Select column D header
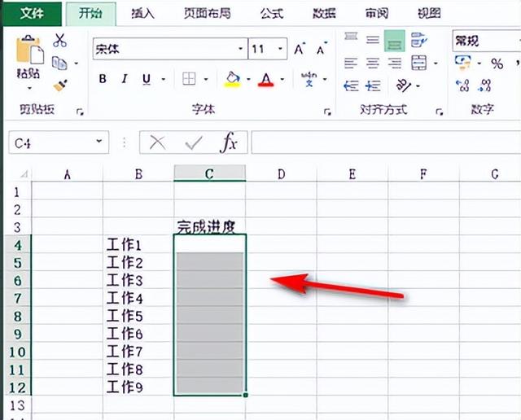The image size is (521, 420). (281, 173)
